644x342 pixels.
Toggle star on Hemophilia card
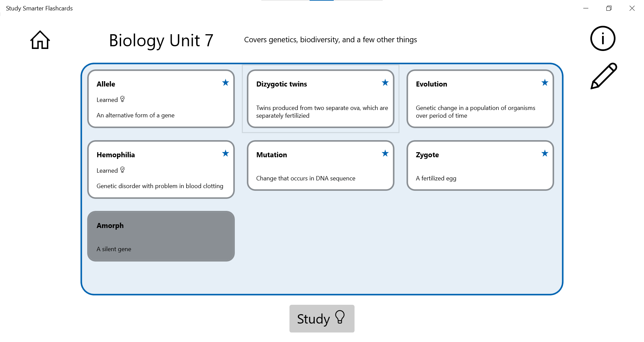225,153
